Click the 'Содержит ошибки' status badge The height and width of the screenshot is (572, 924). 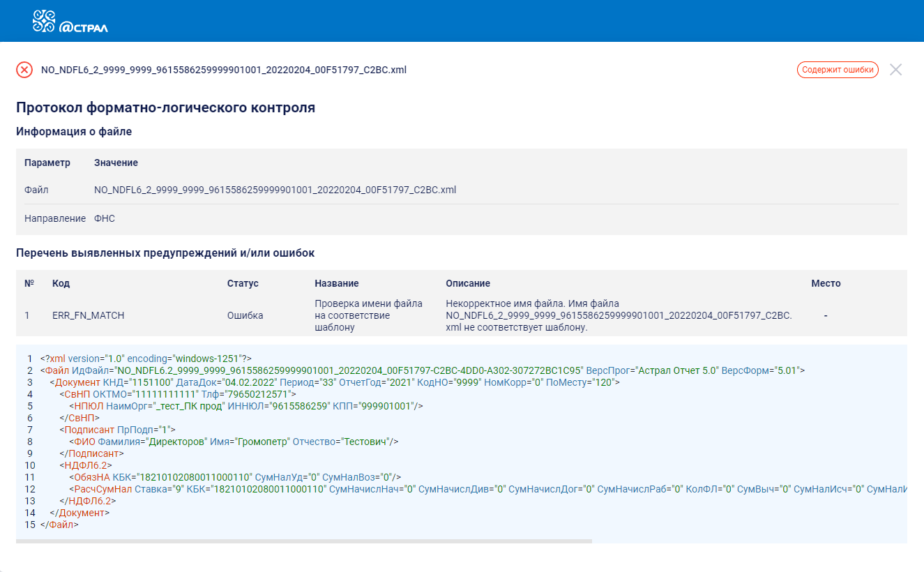(837, 70)
